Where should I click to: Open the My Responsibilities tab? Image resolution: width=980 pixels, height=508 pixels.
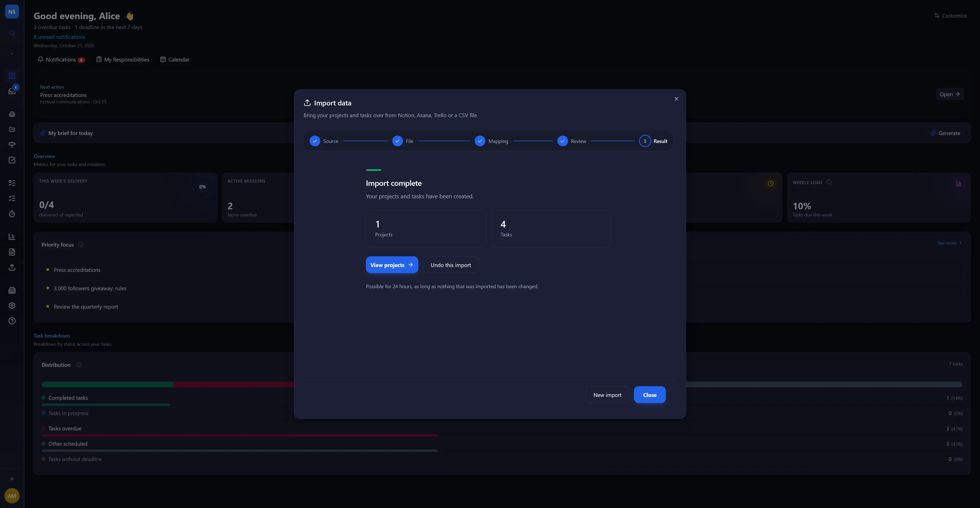122,60
